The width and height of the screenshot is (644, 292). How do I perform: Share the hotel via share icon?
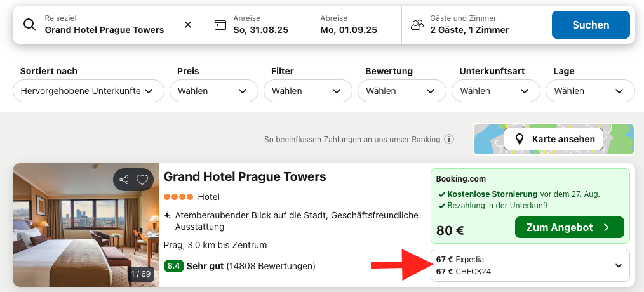[x=124, y=180]
